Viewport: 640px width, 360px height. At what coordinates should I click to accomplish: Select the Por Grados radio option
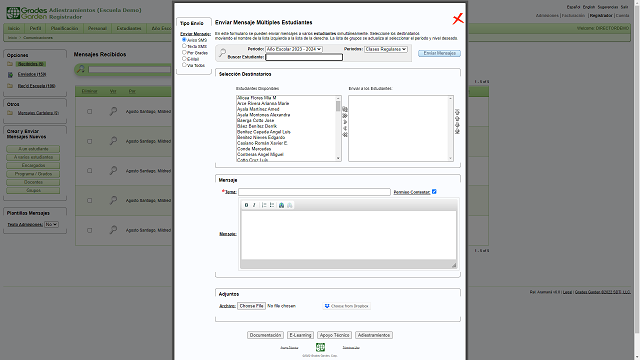tap(184, 52)
